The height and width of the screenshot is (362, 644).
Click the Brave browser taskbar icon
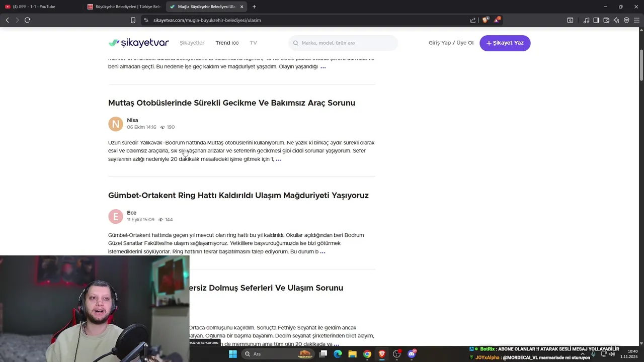(x=382, y=354)
